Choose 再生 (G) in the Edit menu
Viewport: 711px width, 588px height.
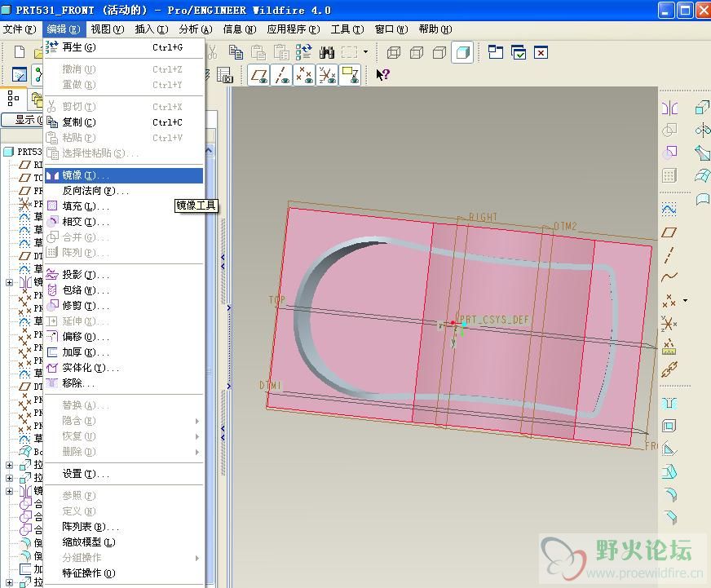[x=124, y=47]
